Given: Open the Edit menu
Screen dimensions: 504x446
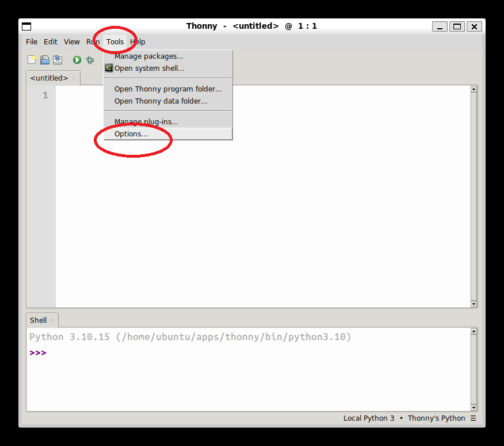Looking at the screenshot, I should pos(51,42).
